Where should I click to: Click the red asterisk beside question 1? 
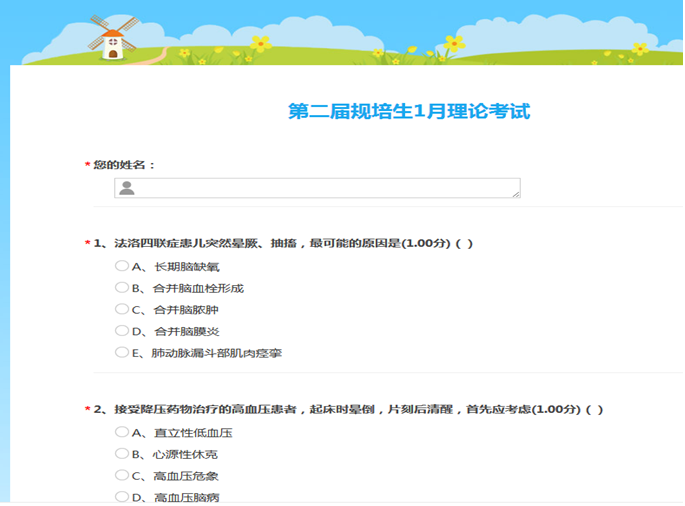(87, 244)
